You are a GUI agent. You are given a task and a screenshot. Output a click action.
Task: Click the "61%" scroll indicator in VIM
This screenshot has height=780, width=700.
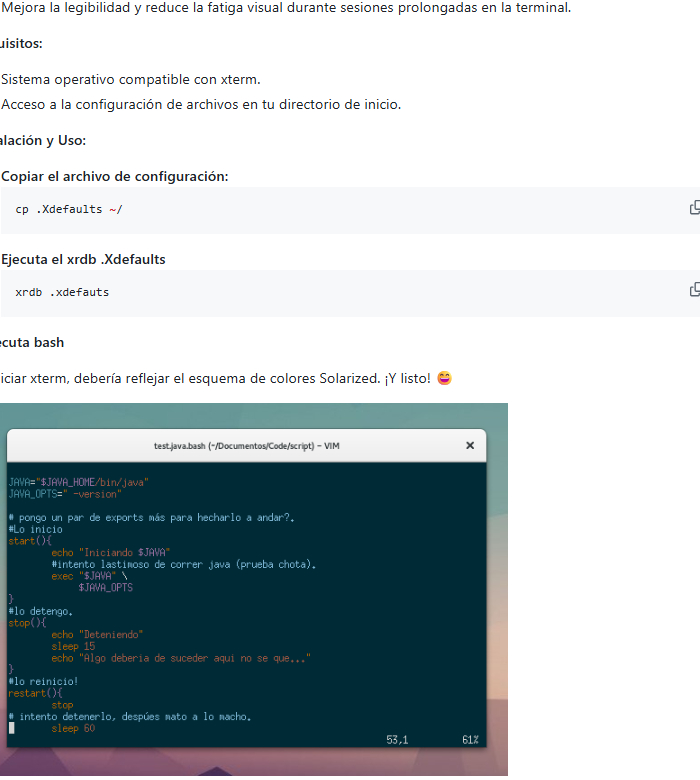tap(469, 739)
